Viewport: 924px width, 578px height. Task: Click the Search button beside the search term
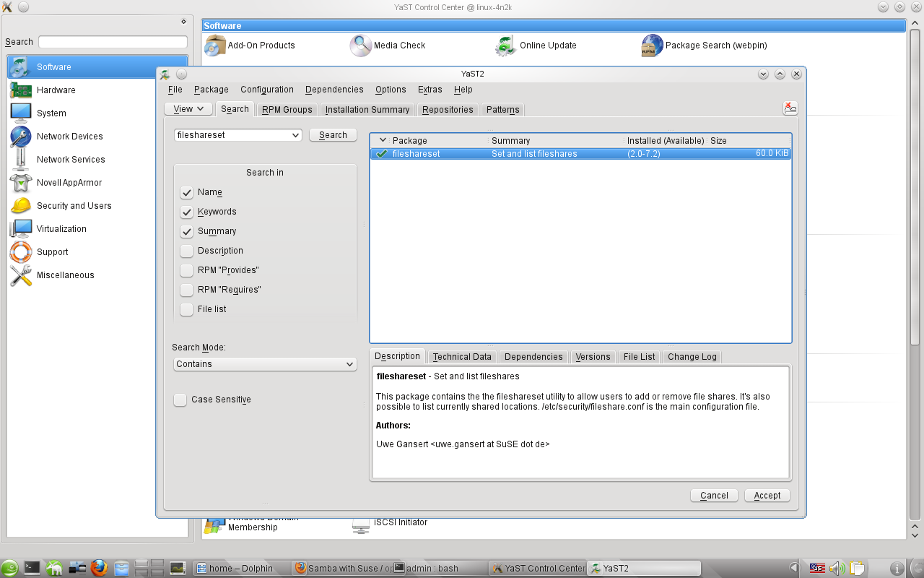pyautogui.click(x=333, y=135)
